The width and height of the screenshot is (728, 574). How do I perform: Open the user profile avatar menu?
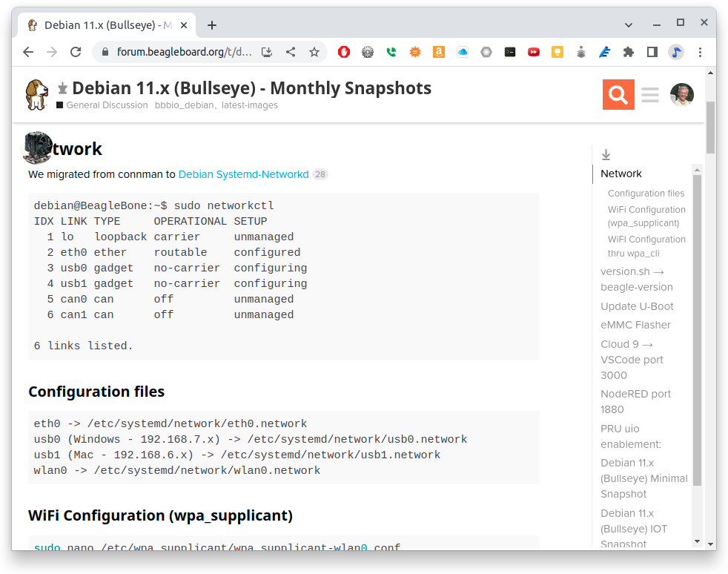[x=681, y=95]
